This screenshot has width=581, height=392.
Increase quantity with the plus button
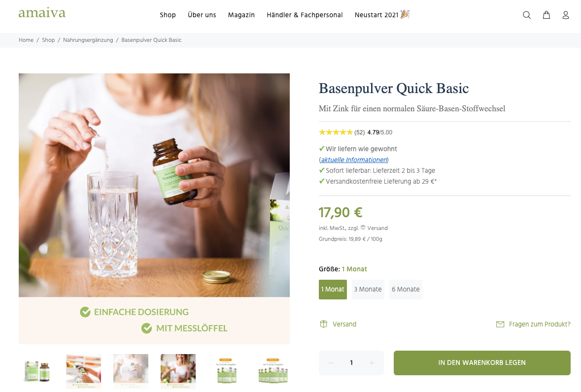(x=372, y=363)
